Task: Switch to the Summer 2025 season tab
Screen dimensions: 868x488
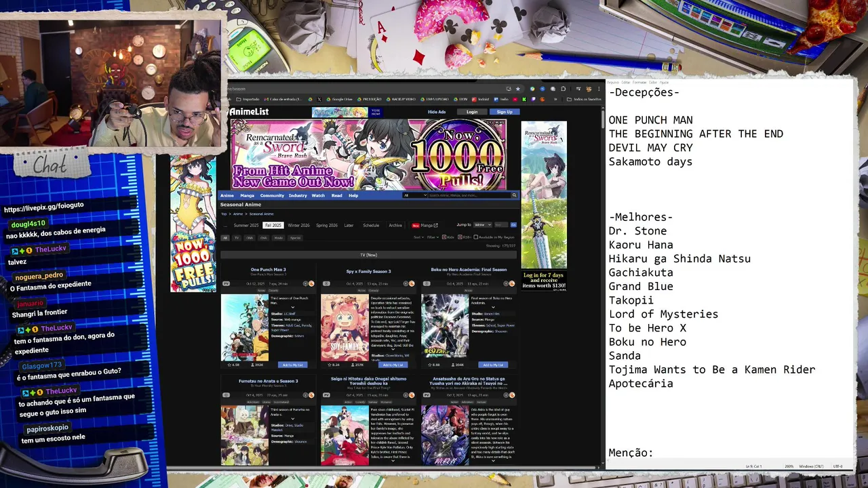Action: click(x=246, y=226)
